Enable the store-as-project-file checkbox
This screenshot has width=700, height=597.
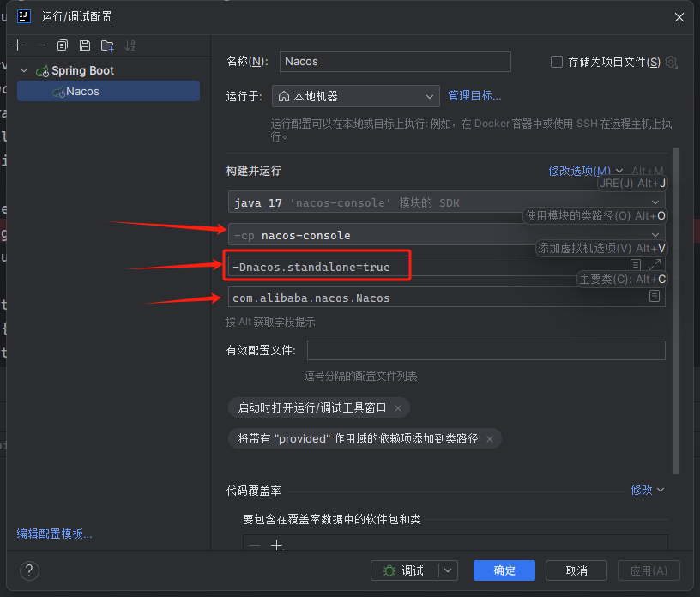556,62
